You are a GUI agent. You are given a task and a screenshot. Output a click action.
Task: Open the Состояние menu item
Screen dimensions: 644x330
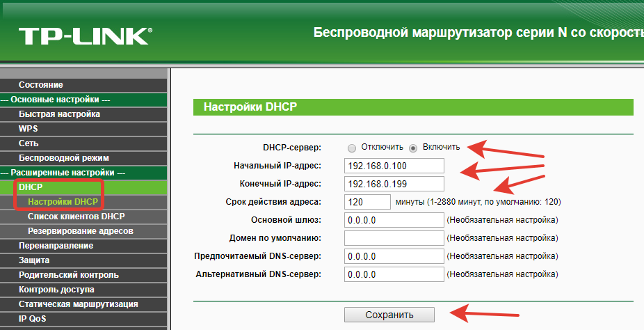click(41, 85)
